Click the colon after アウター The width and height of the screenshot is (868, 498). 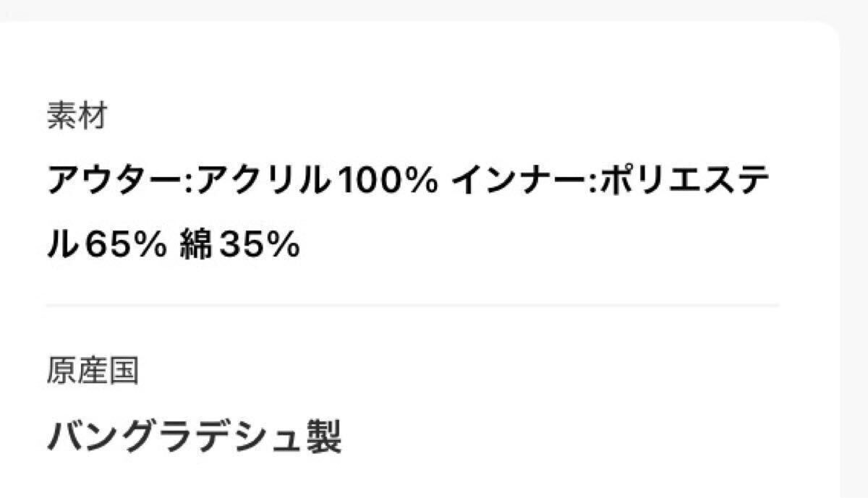point(189,182)
